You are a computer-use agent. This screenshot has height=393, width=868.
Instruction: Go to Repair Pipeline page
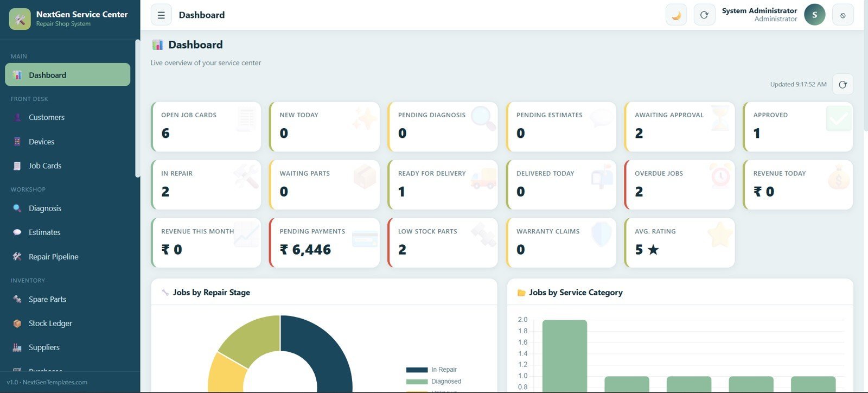click(x=67, y=257)
